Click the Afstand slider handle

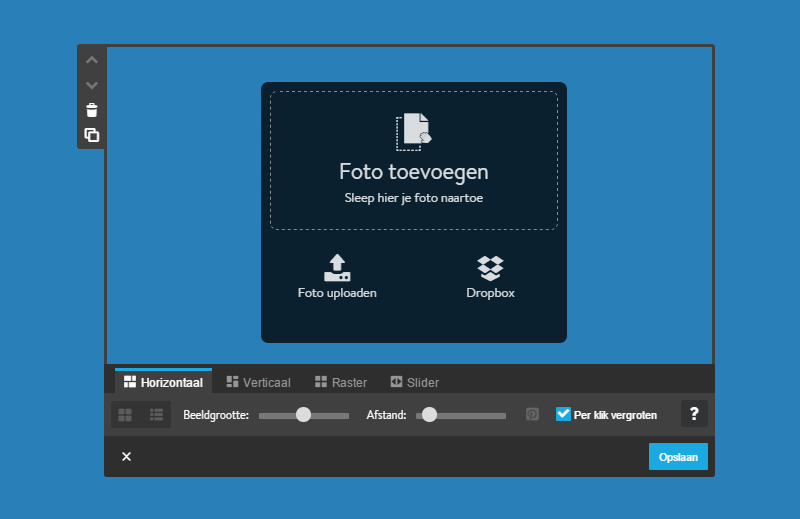430,414
